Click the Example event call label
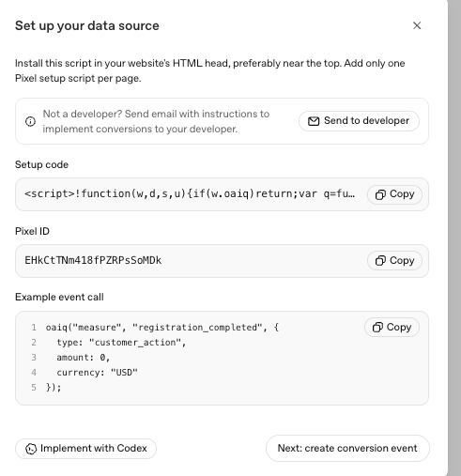 (59, 297)
